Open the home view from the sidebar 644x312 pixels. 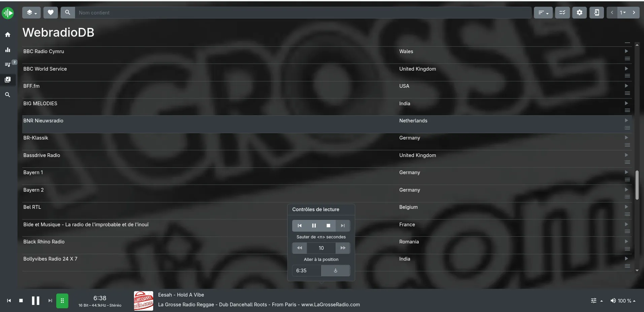tap(7, 35)
